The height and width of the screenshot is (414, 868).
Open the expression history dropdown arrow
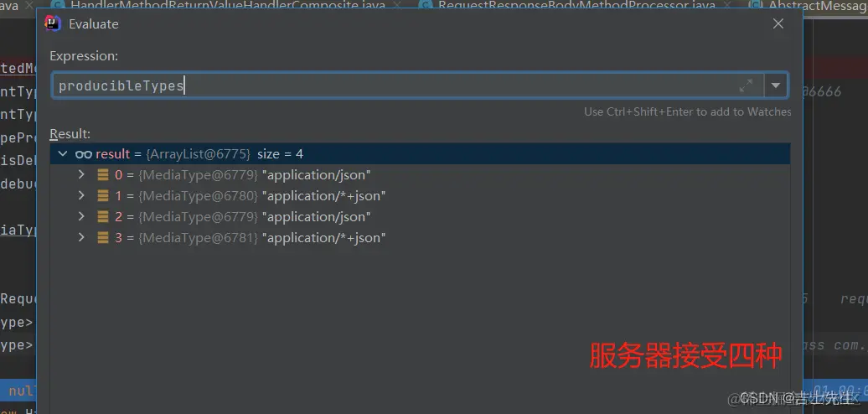pos(776,85)
